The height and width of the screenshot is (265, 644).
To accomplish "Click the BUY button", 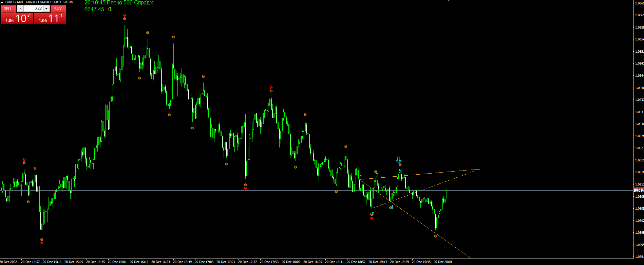I will (x=58, y=9).
